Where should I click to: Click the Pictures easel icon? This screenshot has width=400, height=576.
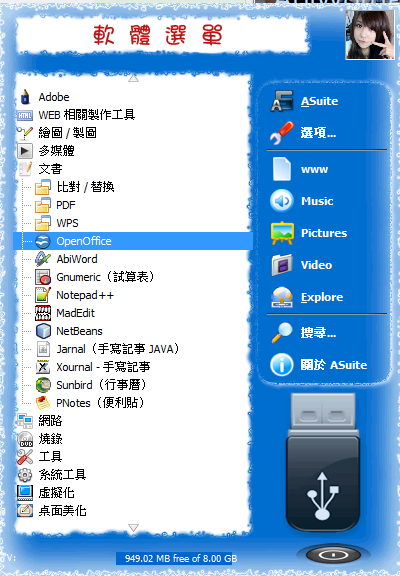click(282, 233)
